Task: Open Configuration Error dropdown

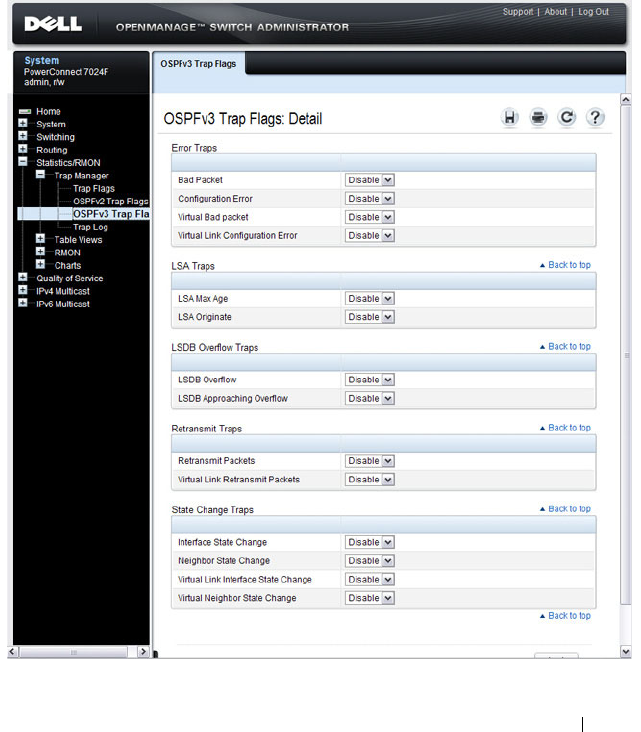Action: pos(370,198)
